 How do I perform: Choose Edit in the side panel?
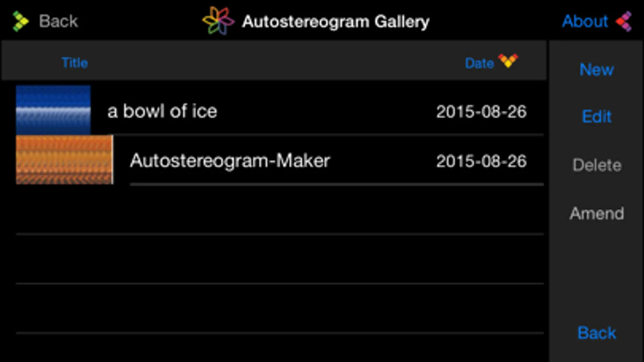point(596,117)
